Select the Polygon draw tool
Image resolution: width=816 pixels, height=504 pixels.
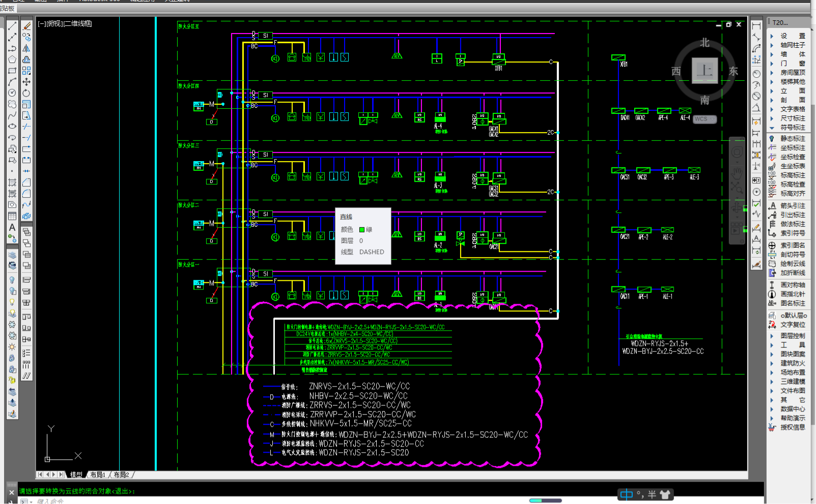point(12,60)
